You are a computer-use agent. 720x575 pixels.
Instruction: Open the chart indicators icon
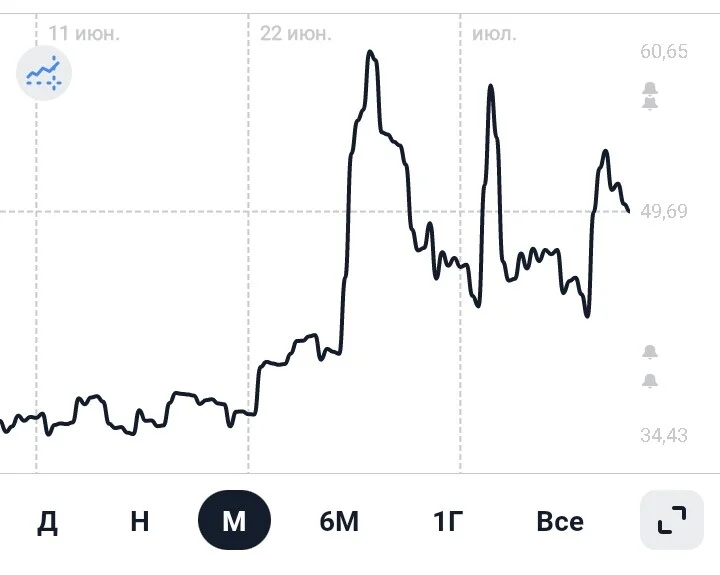(44, 73)
